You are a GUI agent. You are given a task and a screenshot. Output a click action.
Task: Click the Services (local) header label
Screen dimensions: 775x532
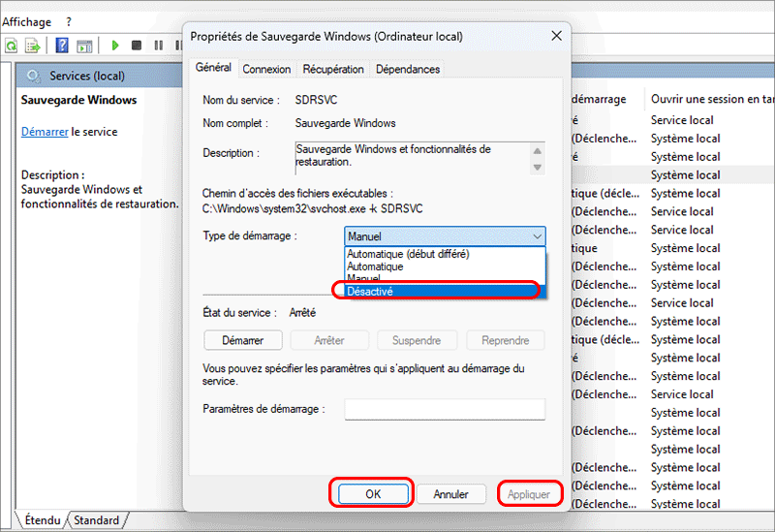(87, 77)
